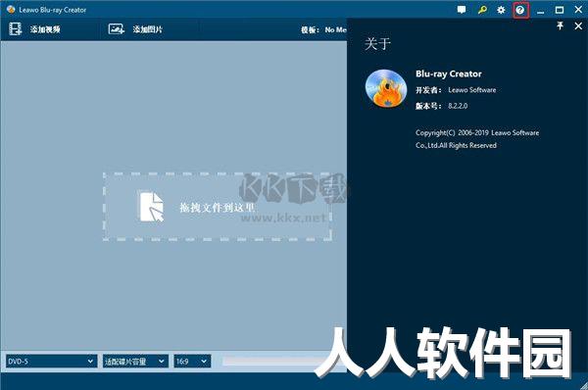Pin the About panel with pushpin icon

pos(560,25)
